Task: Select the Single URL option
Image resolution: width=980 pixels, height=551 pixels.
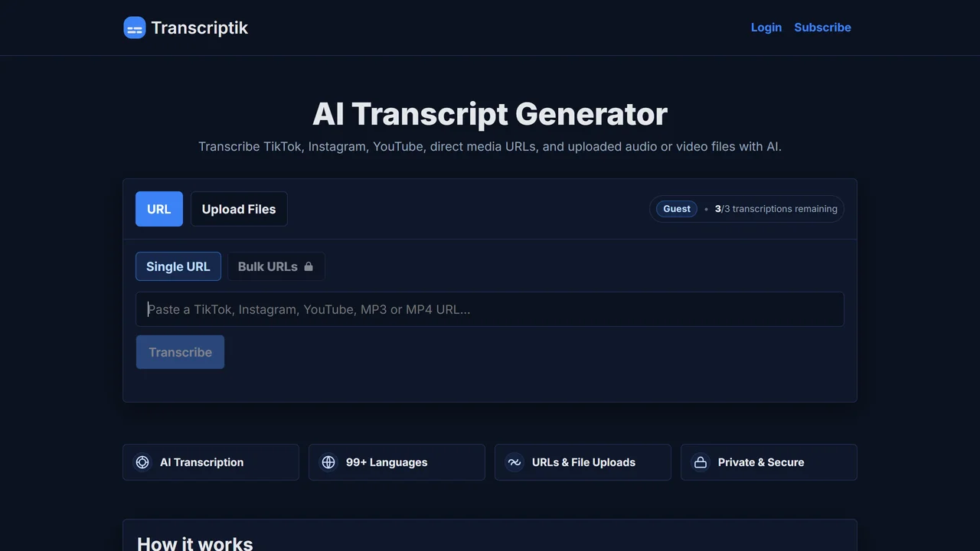Action: pyautogui.click(x=178, y=266)
